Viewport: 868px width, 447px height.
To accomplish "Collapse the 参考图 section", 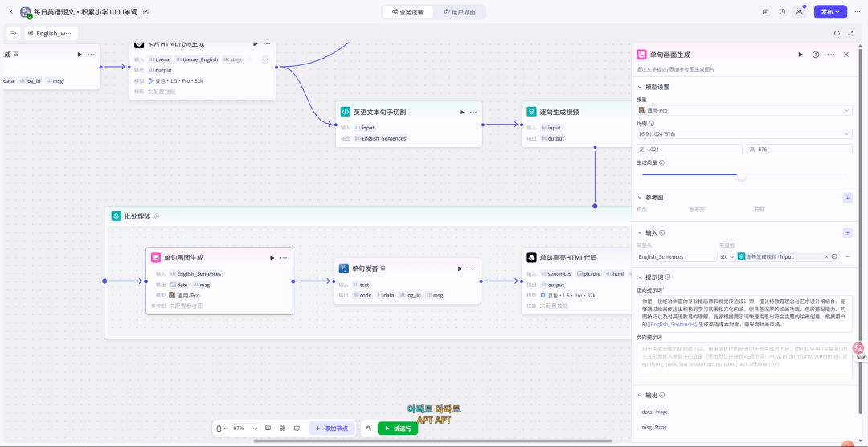I will 640,198.
